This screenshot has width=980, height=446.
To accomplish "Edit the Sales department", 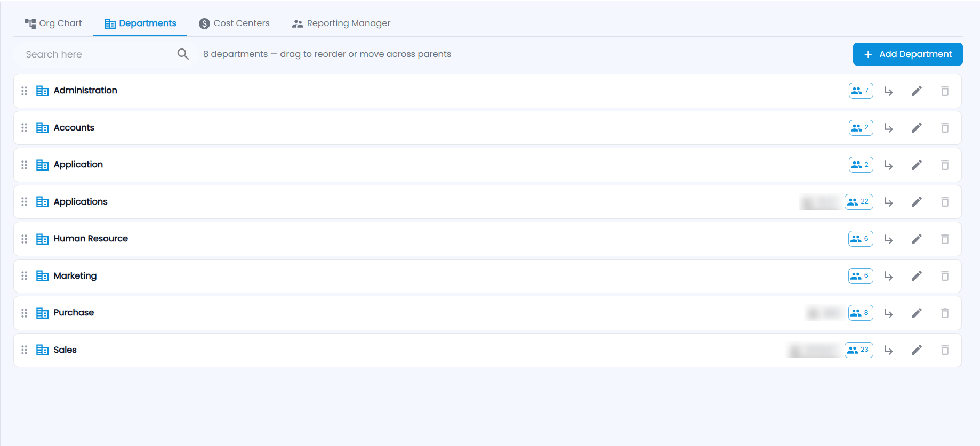I will tap(917, 350).
